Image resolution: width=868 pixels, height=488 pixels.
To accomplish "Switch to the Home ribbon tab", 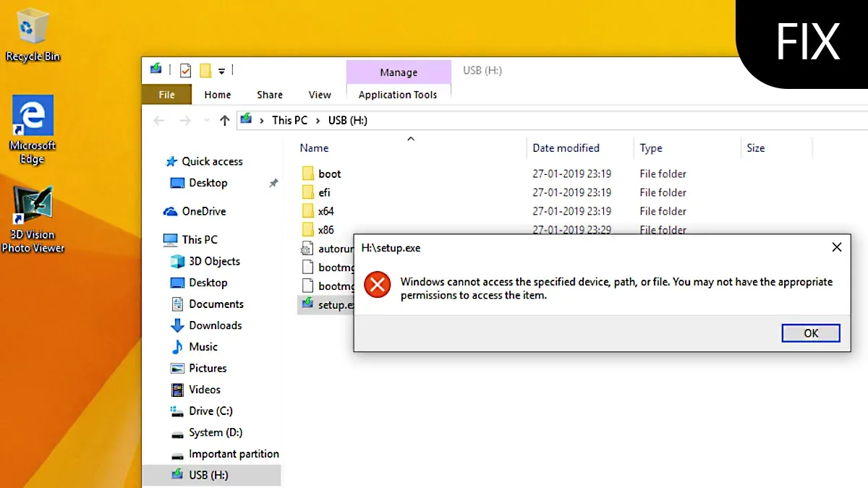I will point(218,95).
